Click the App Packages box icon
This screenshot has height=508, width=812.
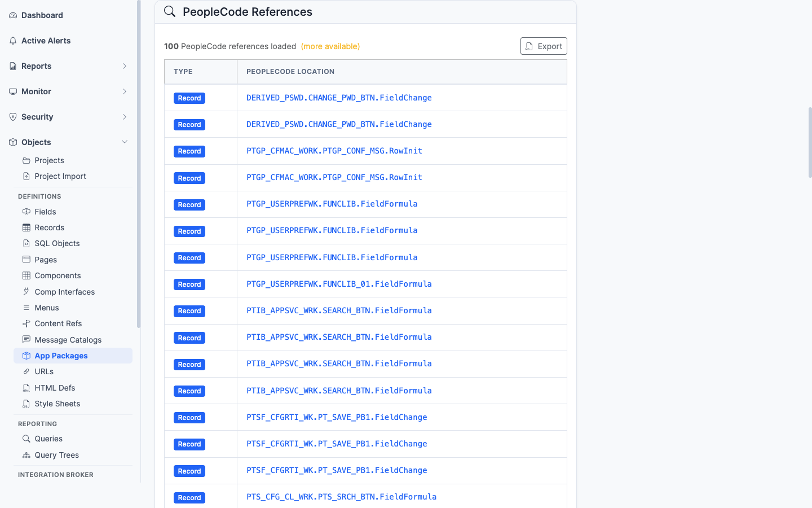[27, 356]
